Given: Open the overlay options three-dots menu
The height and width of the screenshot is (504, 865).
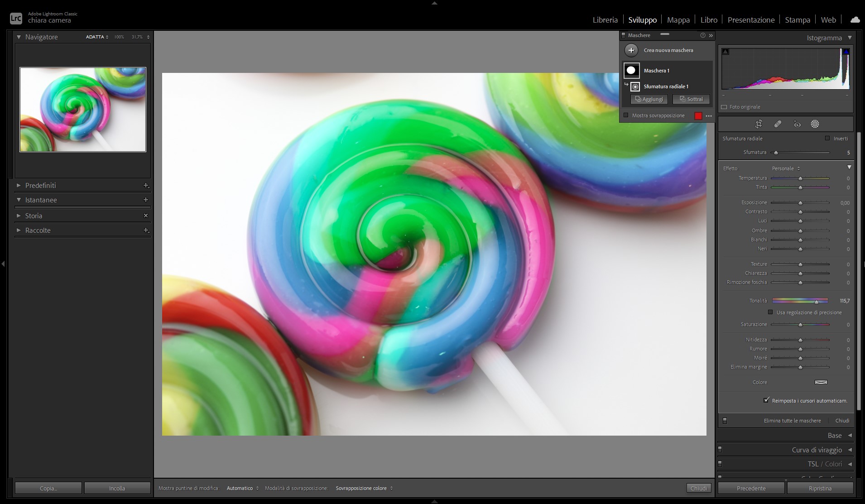Looking at the screenshot, I should [x=709, y=116].
